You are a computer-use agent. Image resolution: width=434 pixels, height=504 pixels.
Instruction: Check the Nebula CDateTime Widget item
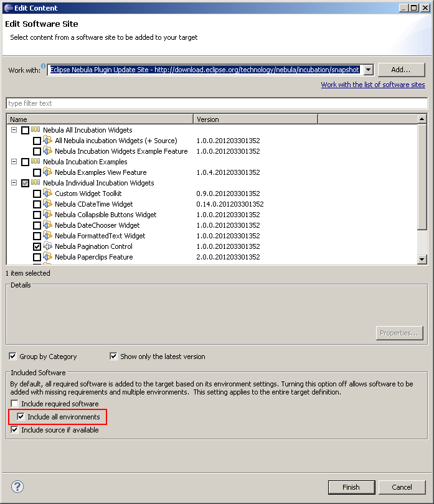click(37, 205)
